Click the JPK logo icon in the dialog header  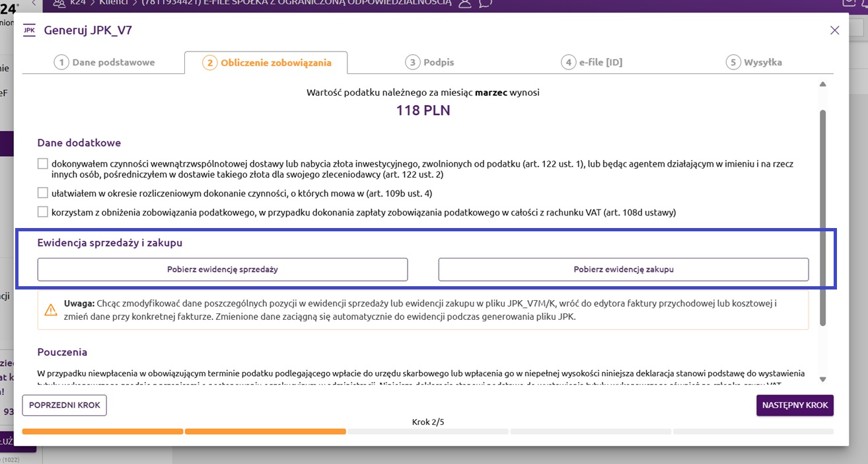[x=29, y=30]
